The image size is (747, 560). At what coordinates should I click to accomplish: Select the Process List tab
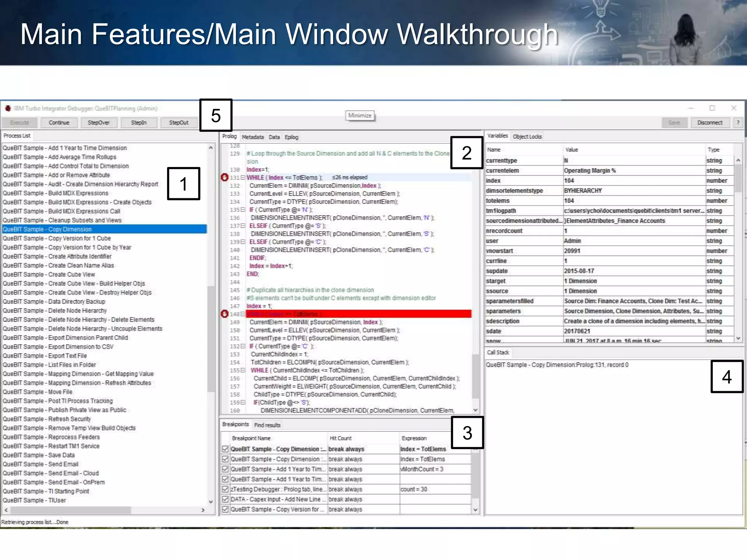point(17,136)
